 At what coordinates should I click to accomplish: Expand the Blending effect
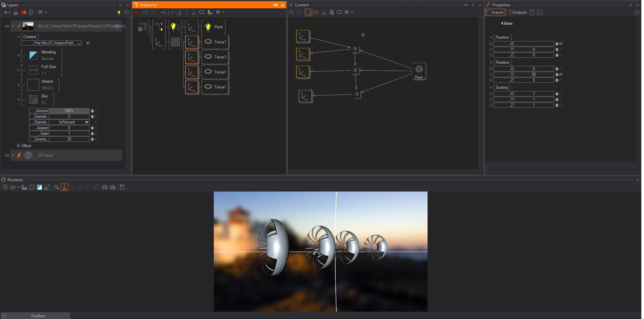18,55
